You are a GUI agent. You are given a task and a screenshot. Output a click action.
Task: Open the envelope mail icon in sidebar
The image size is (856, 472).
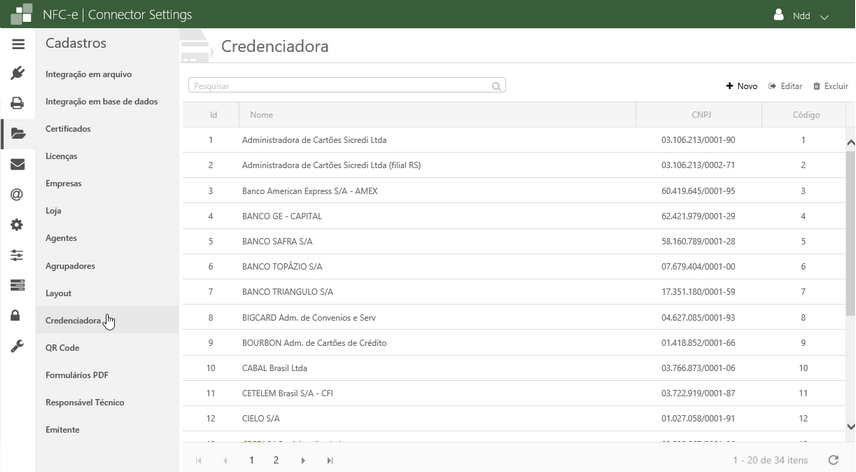[17, 164]
